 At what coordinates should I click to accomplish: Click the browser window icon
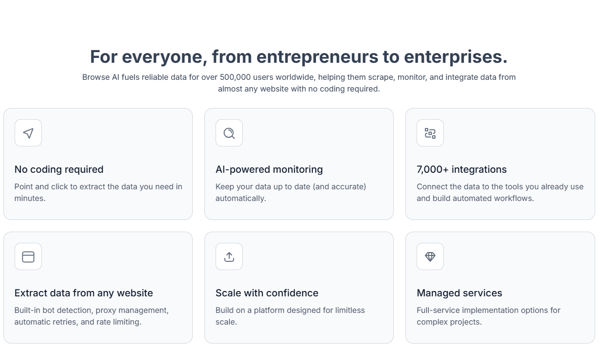28,256
